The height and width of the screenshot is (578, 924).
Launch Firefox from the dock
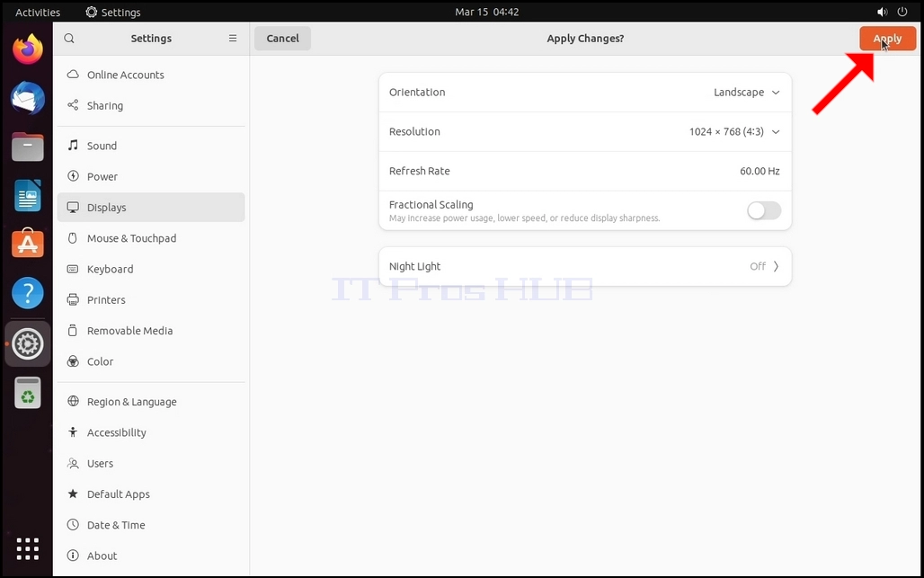point(28,49)
